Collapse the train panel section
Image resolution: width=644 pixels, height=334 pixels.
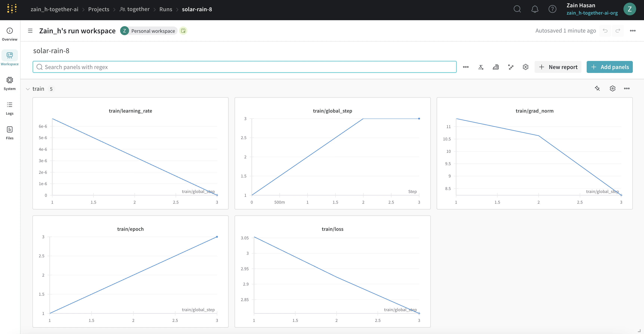[x=28, y=89]
